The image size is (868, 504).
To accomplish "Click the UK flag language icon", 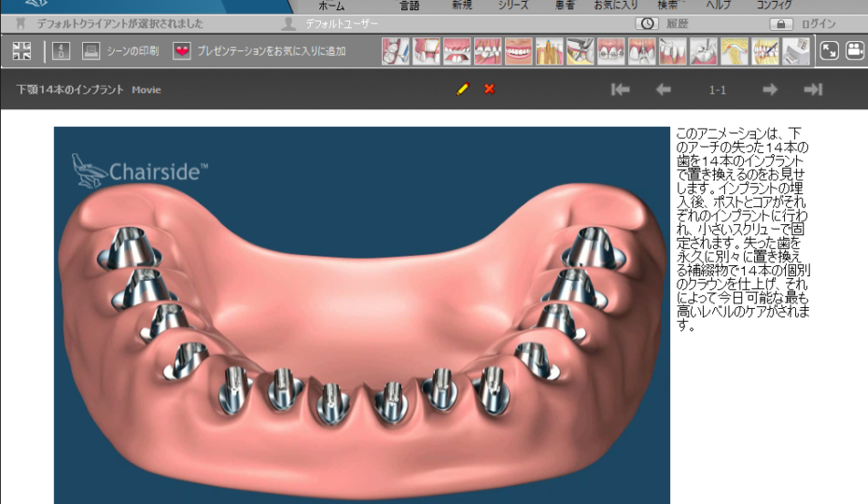I will point(22,51).
